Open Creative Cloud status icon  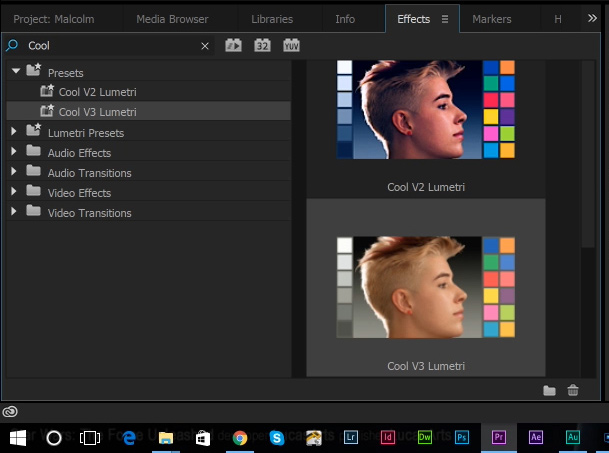click(10, 411)
